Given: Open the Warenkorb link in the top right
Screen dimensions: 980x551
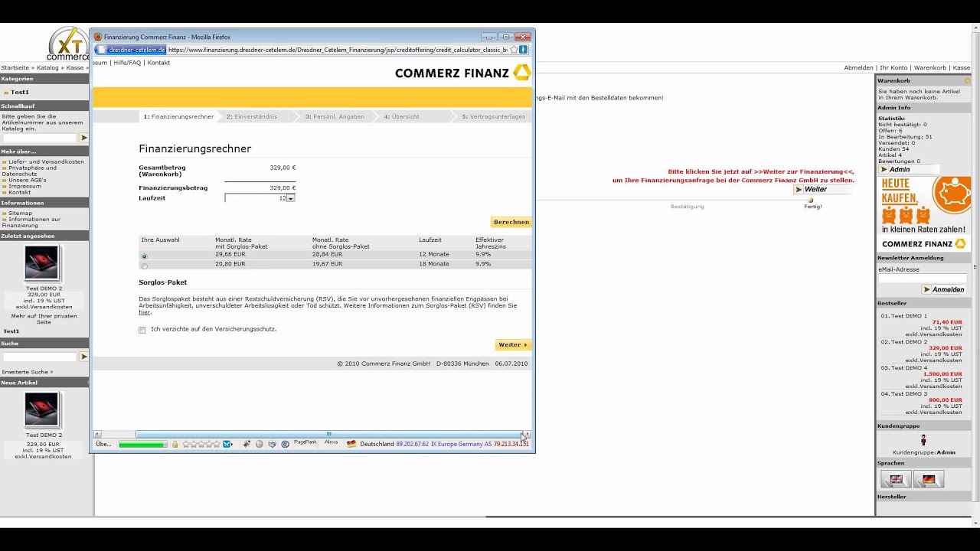Looking at the screenshot, I should [x=929, y=67].
